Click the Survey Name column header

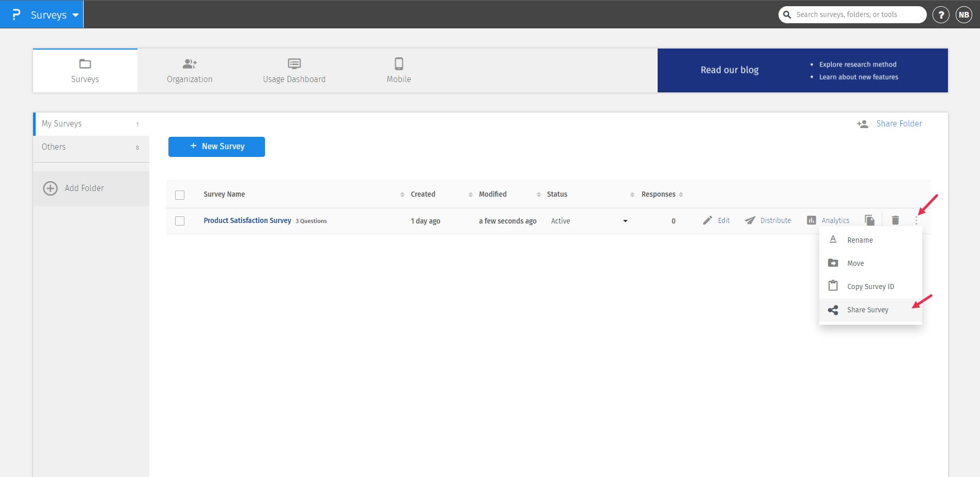(224, 195)
